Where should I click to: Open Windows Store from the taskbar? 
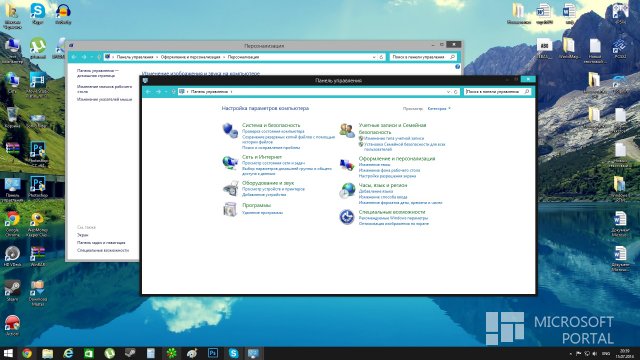pyautogui.click(x=89, y=353)
